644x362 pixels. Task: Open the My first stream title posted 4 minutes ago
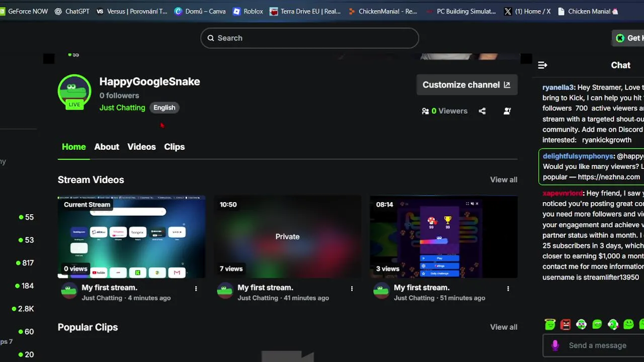click(110, 288)
